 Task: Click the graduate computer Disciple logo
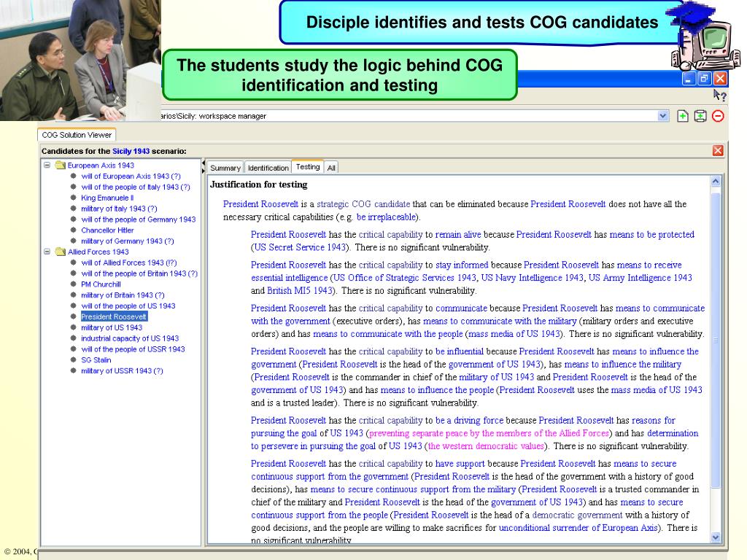click(x=704, y=37)
